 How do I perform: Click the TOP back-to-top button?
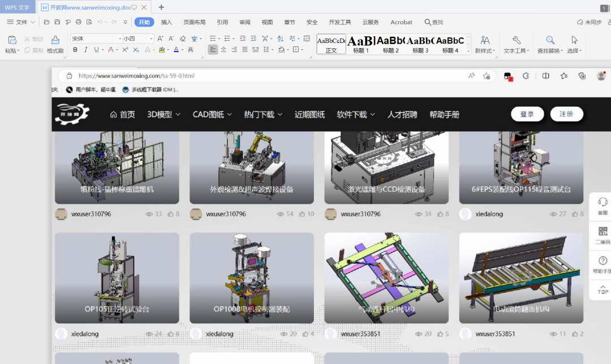coord(603,289)
